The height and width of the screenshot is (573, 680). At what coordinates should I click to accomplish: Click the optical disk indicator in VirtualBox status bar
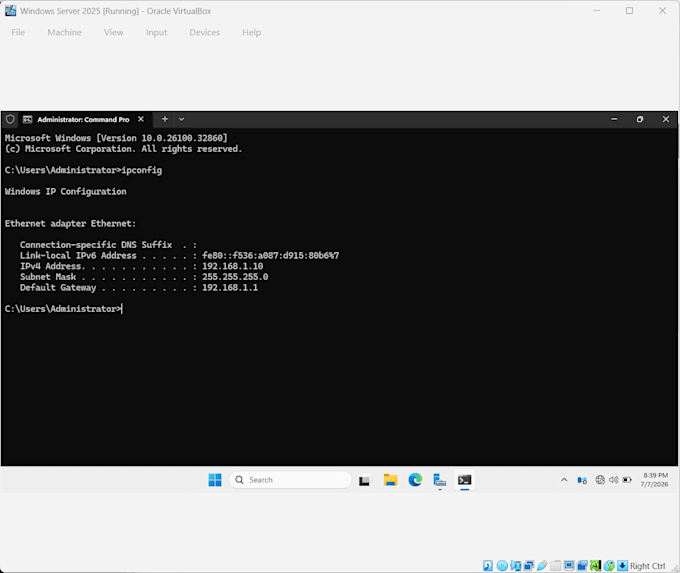(x=502, y=565)
